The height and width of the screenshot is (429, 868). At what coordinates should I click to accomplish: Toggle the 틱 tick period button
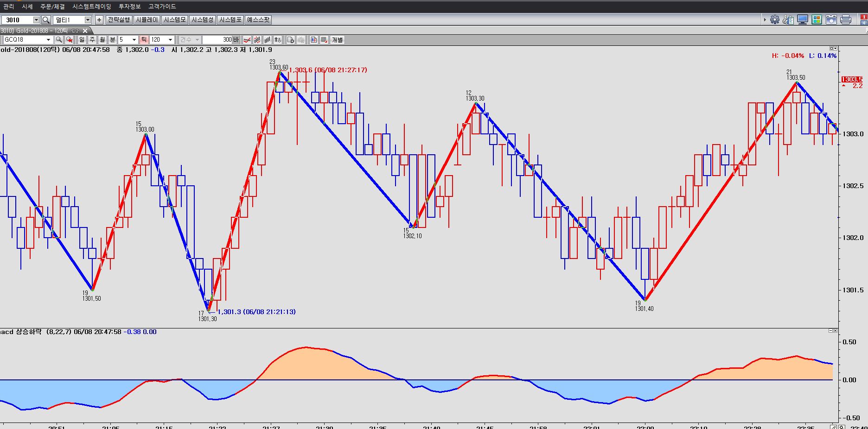144,40
